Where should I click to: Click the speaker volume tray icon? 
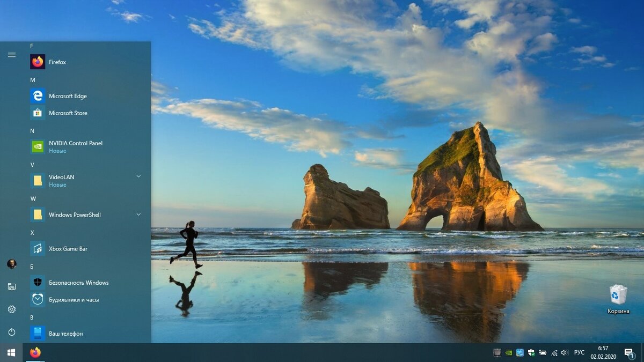(x=565, y=352)
